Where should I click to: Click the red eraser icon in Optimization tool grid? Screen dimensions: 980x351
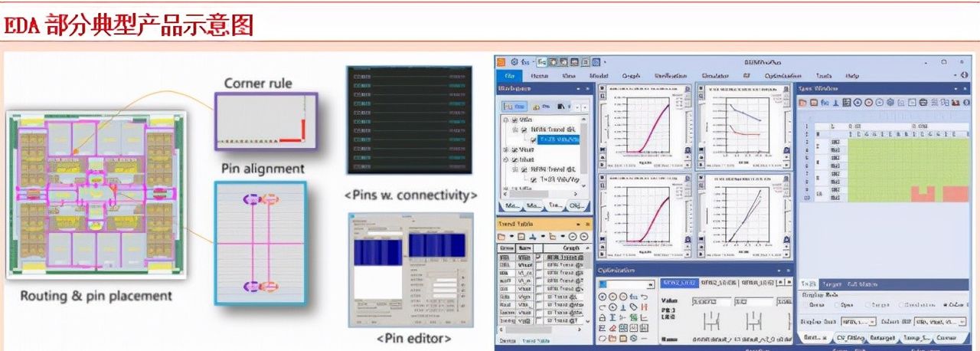612,328
